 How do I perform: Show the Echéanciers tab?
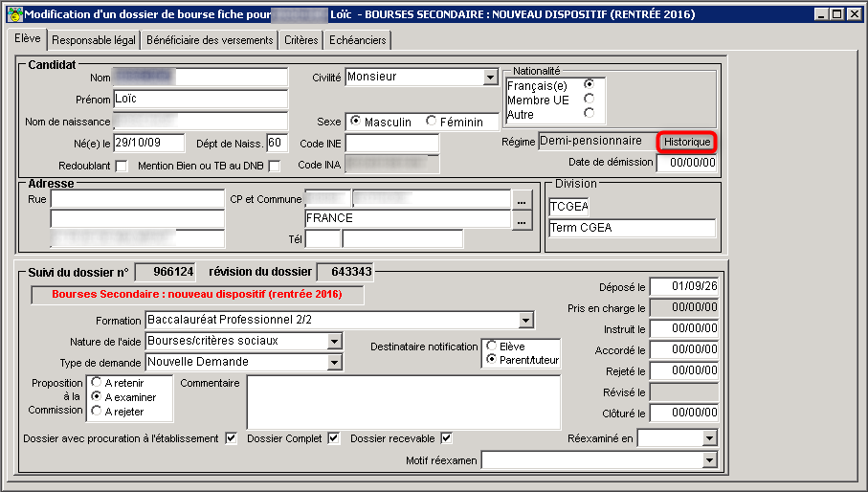point(358,40)
